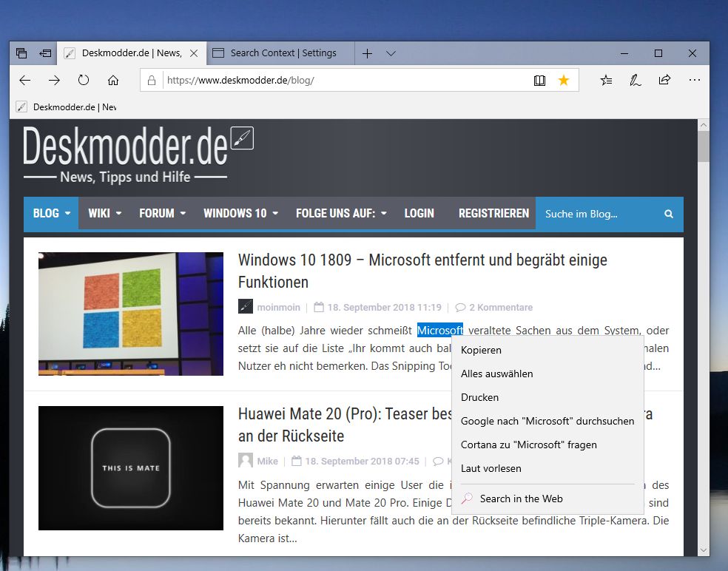Click the date 18. September 2018 07:45
The height and width of the screenshot is (571, 728).
[x=362, y=461]
